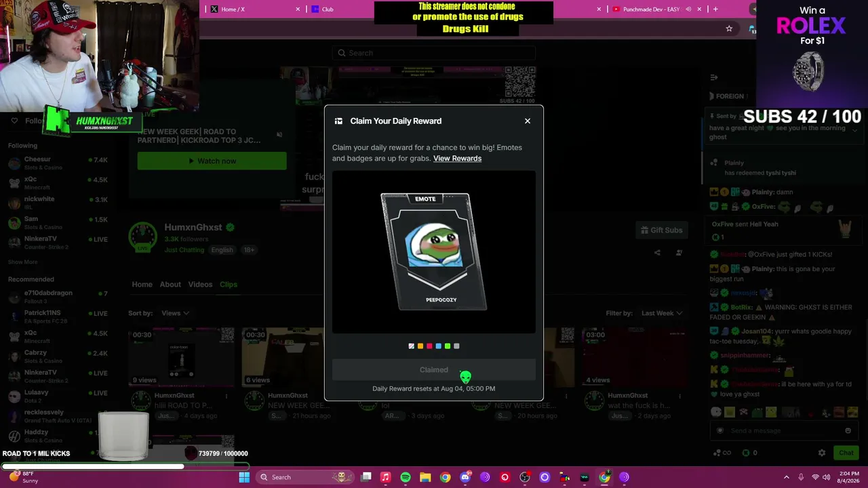Close the Claim Your Daily Reward dialog
This screenshot has height=488, width=868.
[528, 121]
